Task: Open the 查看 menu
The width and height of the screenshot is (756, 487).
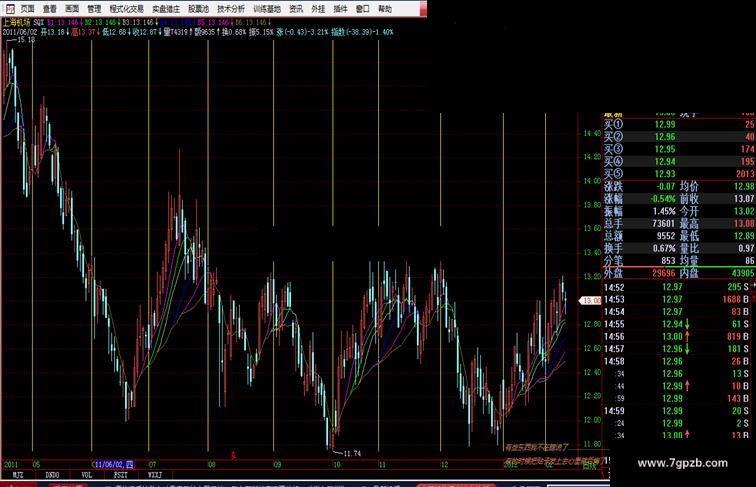Action: pyautogui.click(x=50, y=9)
